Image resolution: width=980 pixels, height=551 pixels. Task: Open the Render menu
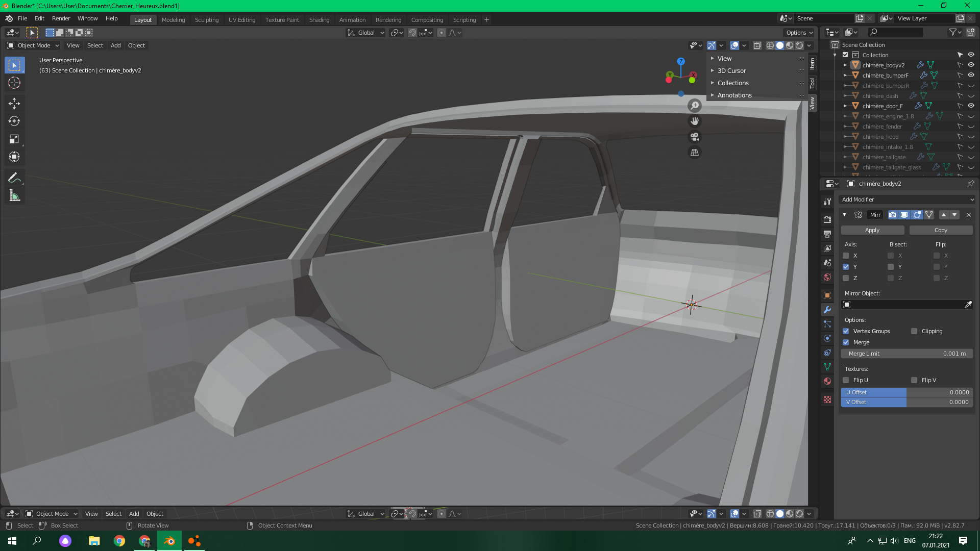tap(61, 18)
